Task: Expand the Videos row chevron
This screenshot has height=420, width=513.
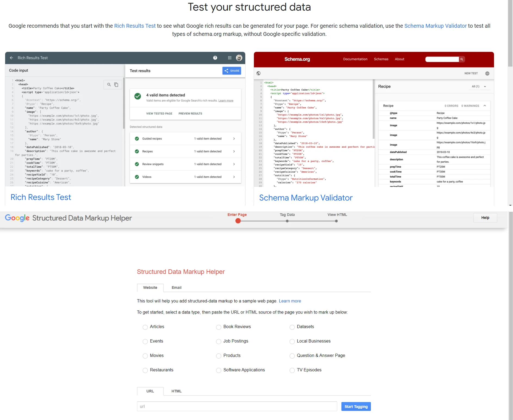Action: [x=234, y=177]
